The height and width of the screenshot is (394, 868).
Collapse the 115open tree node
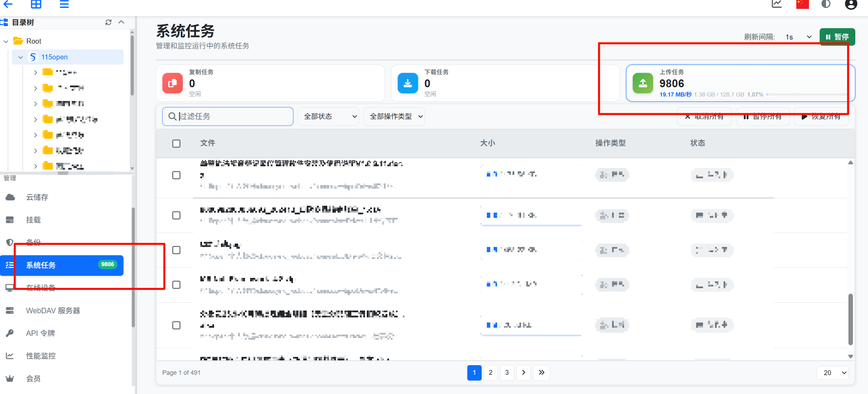tap(21, 57)
